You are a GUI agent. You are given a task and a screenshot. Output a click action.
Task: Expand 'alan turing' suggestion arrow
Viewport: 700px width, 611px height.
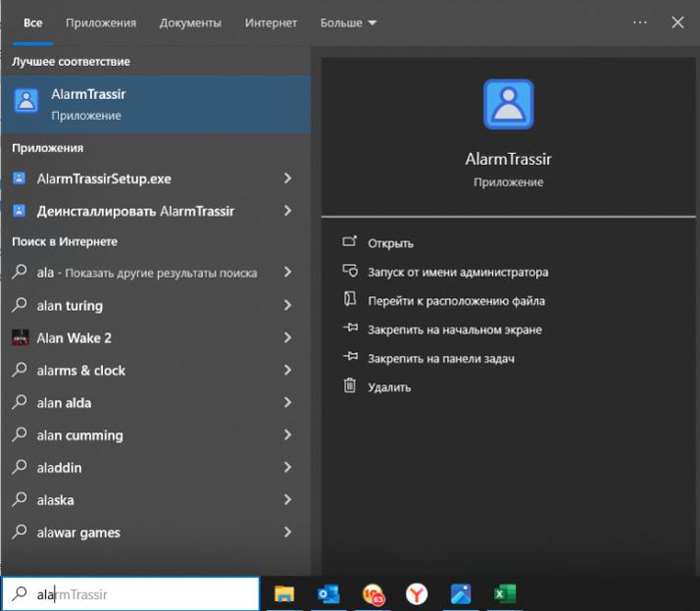coord(288,305)
